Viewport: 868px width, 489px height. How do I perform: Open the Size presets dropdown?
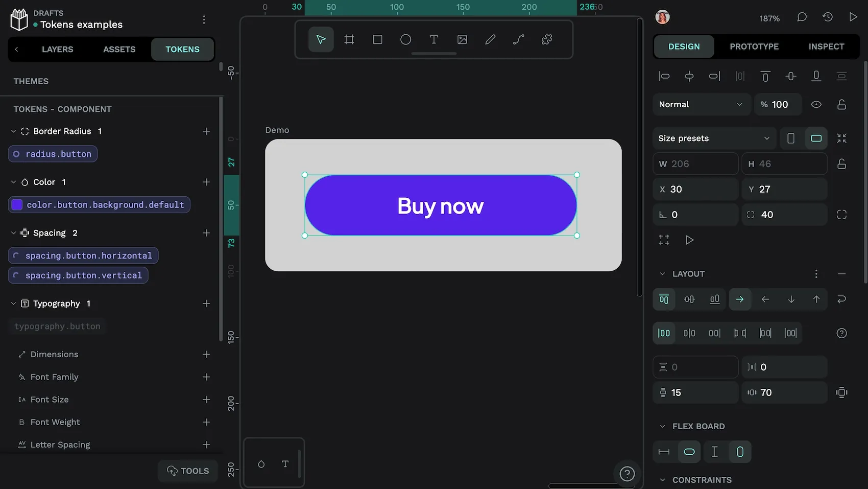coord(714,138)
